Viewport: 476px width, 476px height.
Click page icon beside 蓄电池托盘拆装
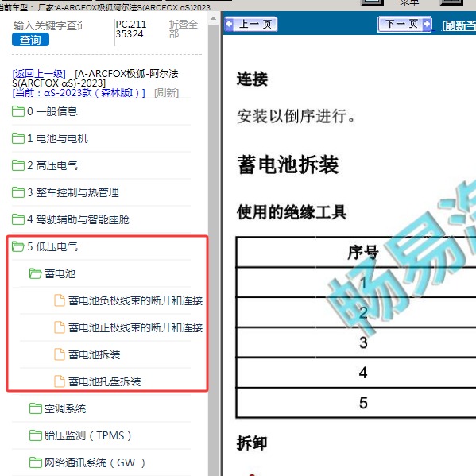60,381
